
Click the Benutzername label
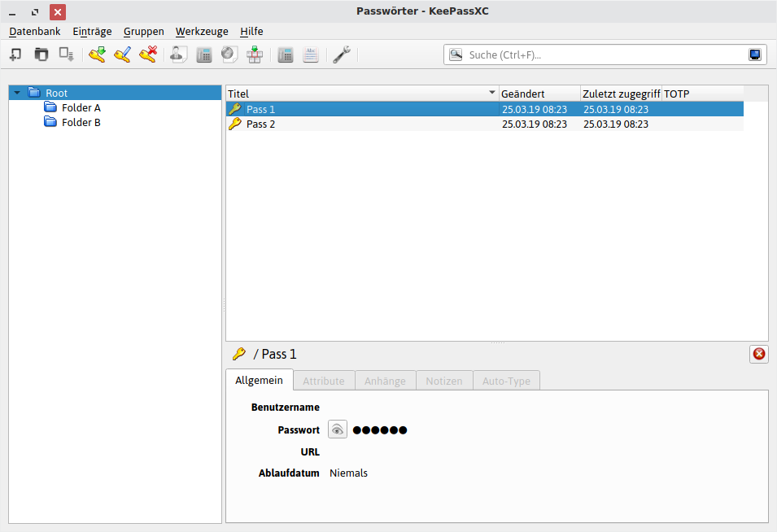pos(286,408)
